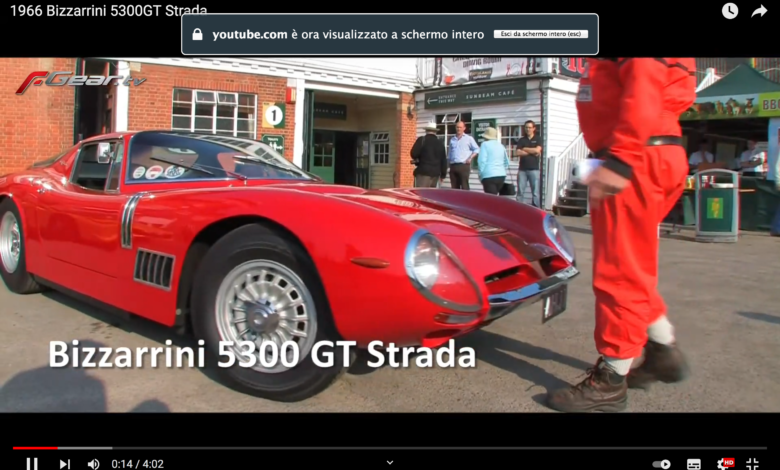The image size is (780, 470).
Task: Toggle subtitles/closed captions
Action: (694, 464)
